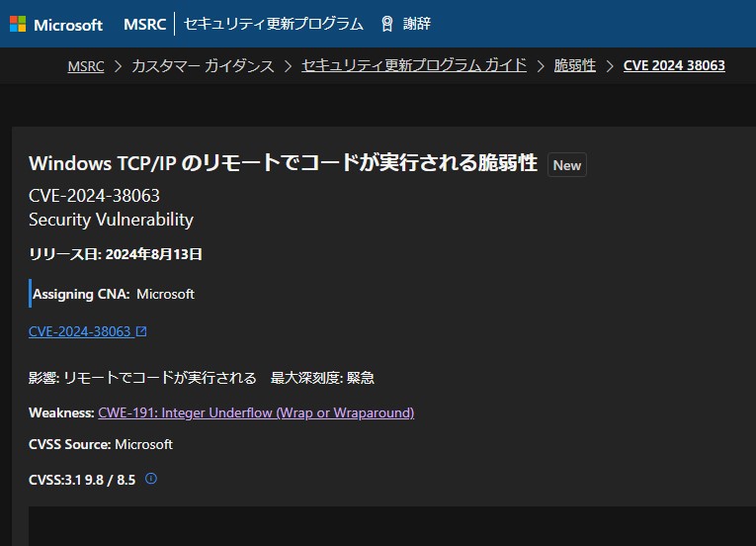Open the MSRC header link
This screenshot has height=546, width=756.
(144, 24)
